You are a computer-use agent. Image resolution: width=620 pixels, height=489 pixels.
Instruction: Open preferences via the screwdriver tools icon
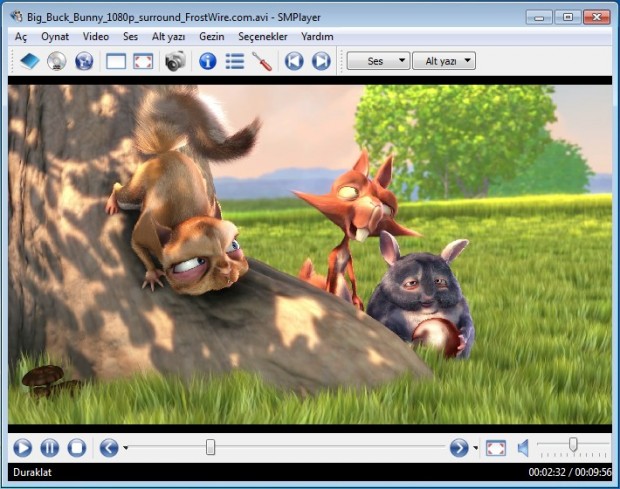[x=262, y=61]
